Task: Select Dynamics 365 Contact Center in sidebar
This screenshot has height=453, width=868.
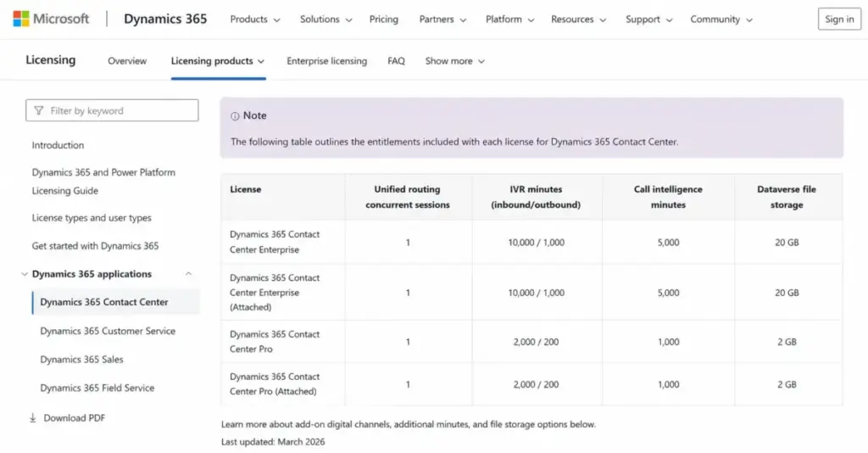Action: tap(115, 302)
